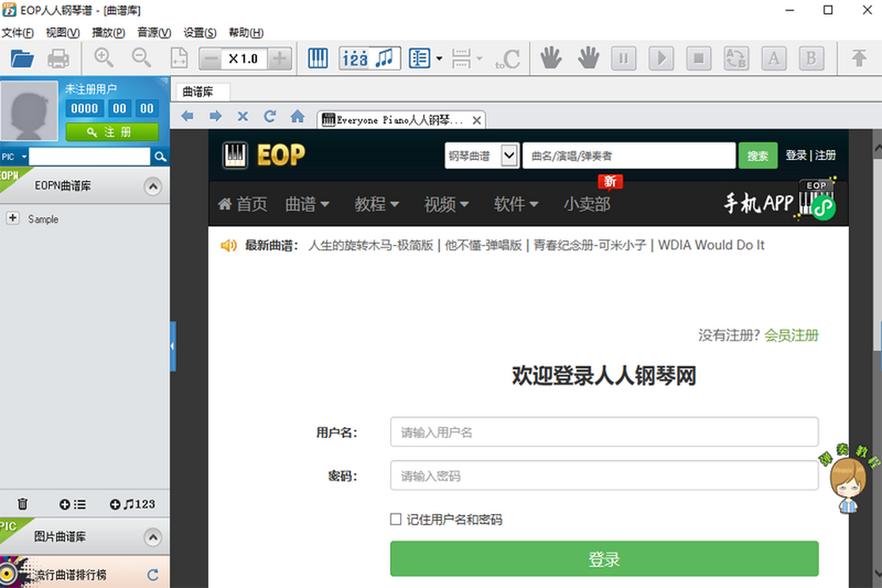This screenshot has height=588, width=882.
Task: Click the 曲名/演唱/弹奏者 search field
Action: [629, 156]
